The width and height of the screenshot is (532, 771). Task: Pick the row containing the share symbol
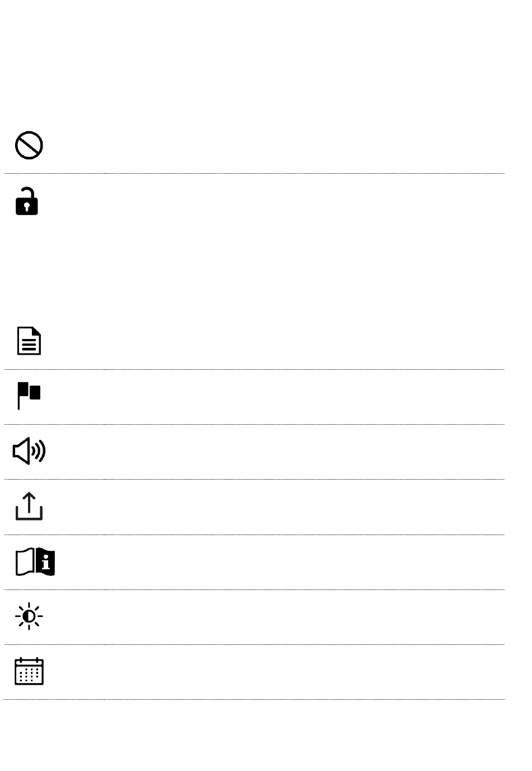pyautogui.click(x=254, y=507)
